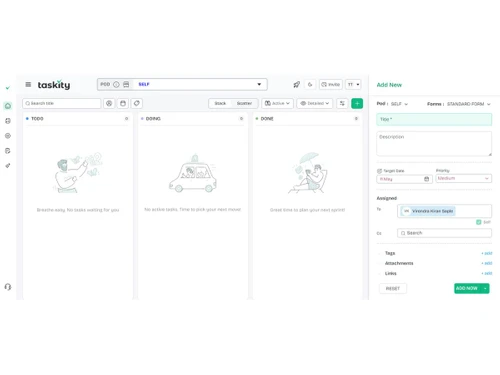The height and width of the screenshot is (375, 500).
Task: Open the small rocket sidebar icon
Action: pyautogui.click(x=8, y=165)
